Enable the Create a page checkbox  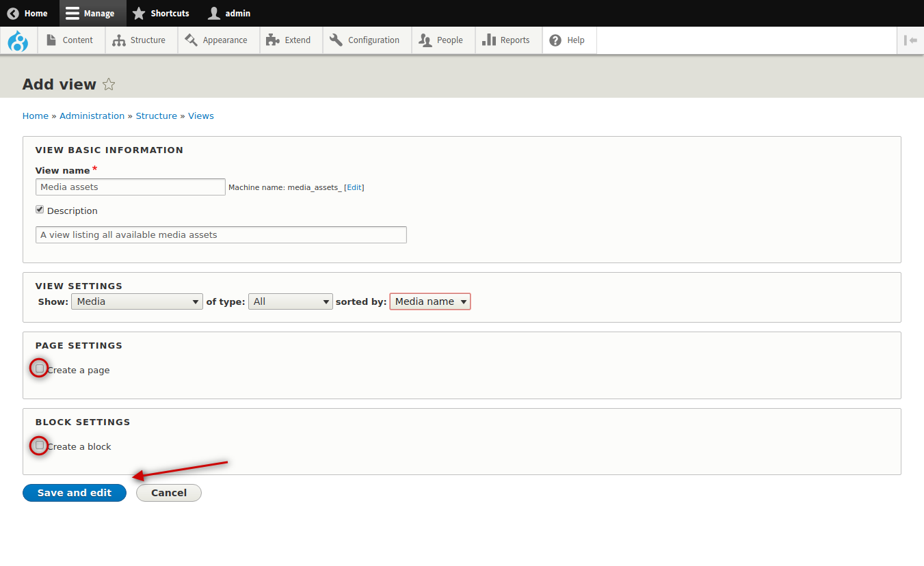[x=40, y=368]
